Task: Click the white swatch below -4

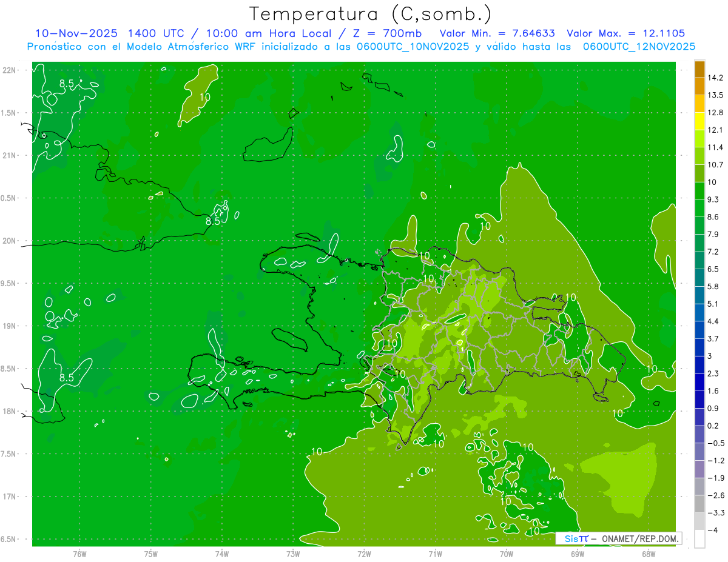Action: tap(699, 539)
